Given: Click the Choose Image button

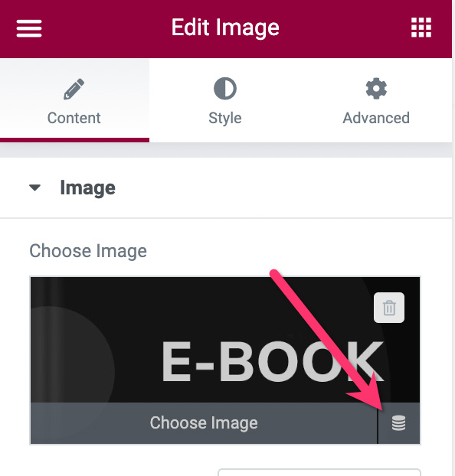Looking at the screenshot, I should [204, 423].
